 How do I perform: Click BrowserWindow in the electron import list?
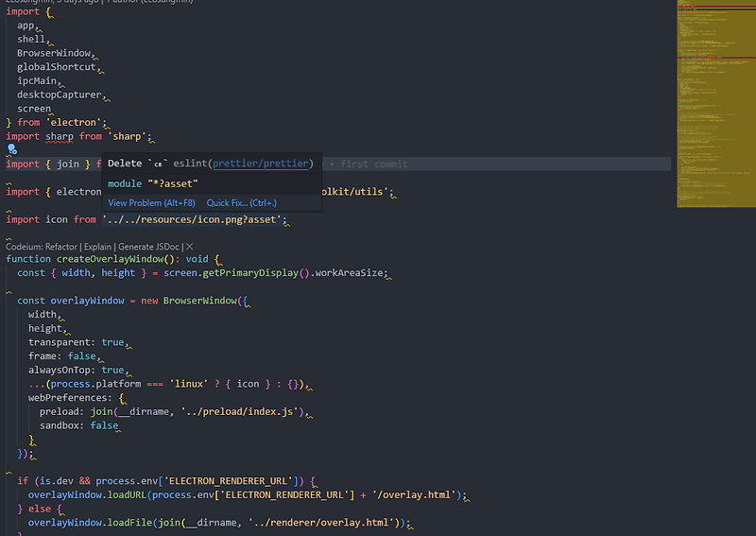[54, 53]
